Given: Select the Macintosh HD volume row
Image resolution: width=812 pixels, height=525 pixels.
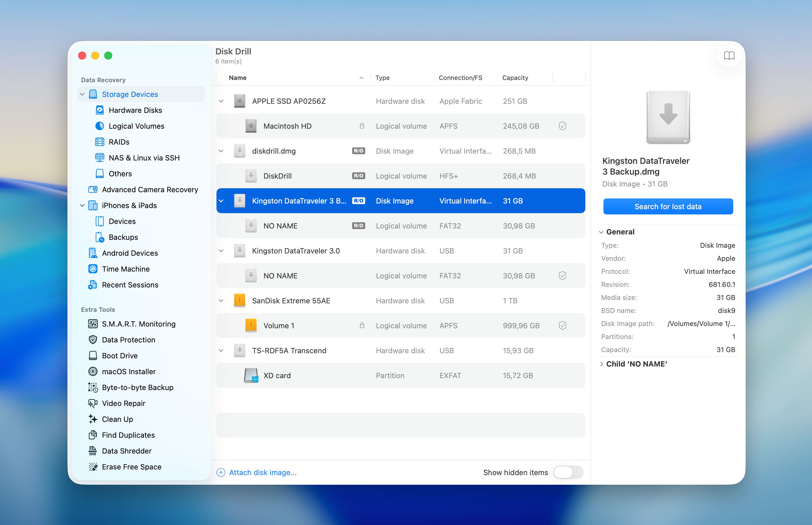Looking at the screenshot, I should (401, 126).
